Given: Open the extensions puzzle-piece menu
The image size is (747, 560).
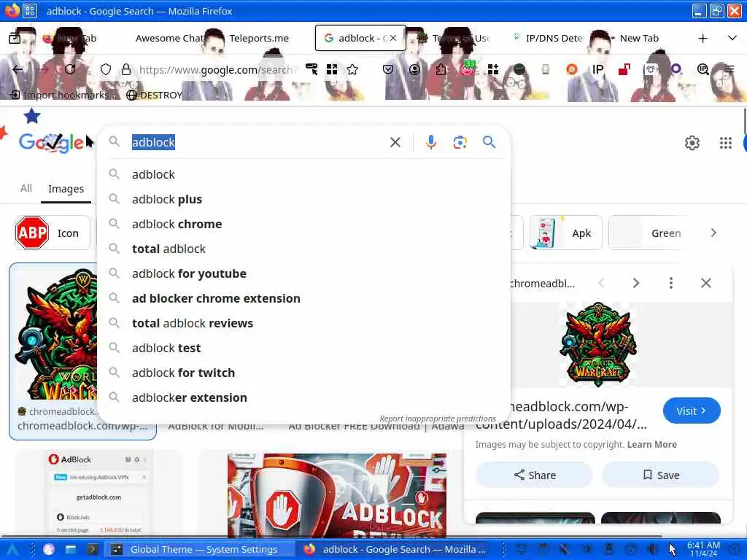Looking at the screenshot, I should pyautogui.click(x=441, y=69).
